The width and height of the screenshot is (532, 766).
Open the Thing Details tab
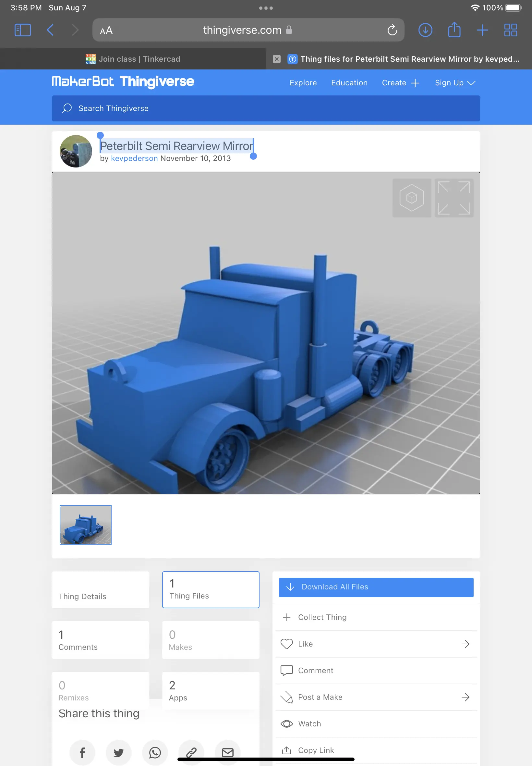tap(100, 589)
